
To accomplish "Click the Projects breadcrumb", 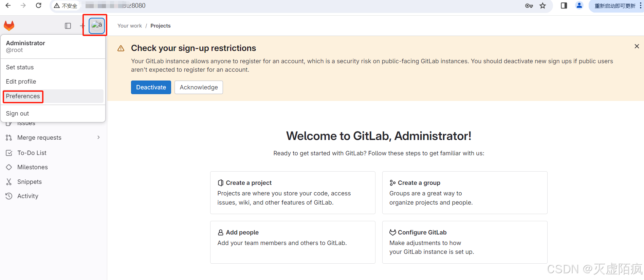I will click(x=161, y=26).
